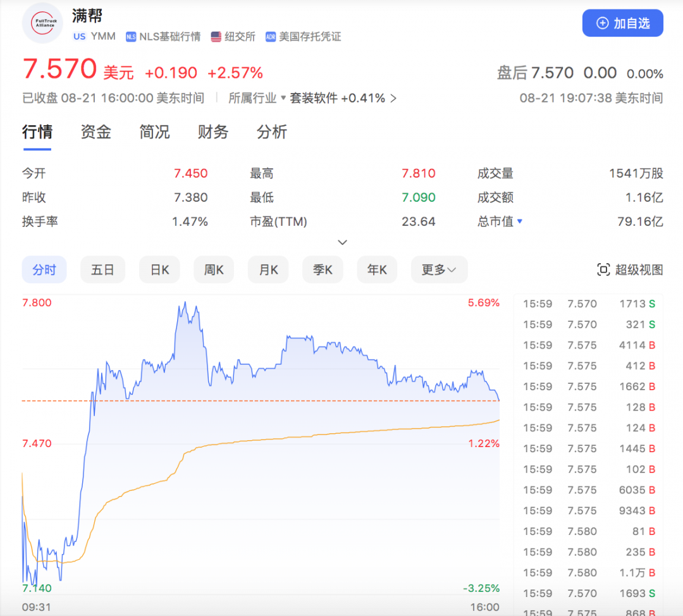
Task: Collapse stats panel with the down chevron
Action: [342, 242]
